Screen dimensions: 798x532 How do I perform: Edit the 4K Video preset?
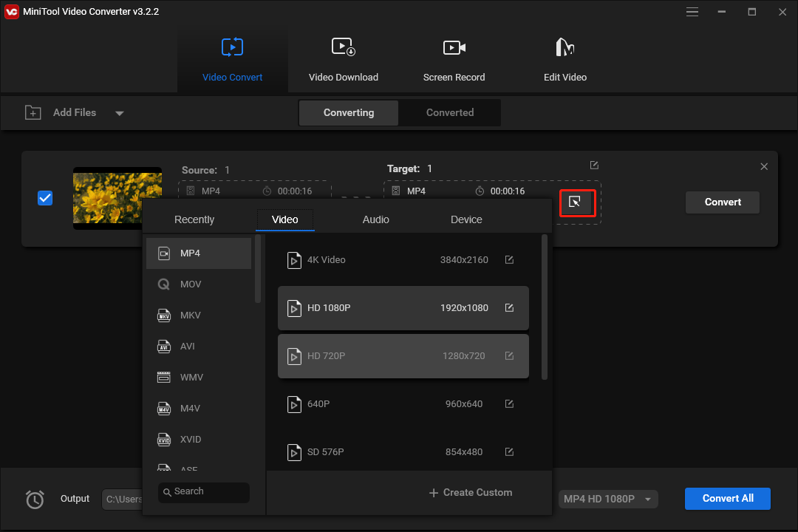(x=509, y=259)
